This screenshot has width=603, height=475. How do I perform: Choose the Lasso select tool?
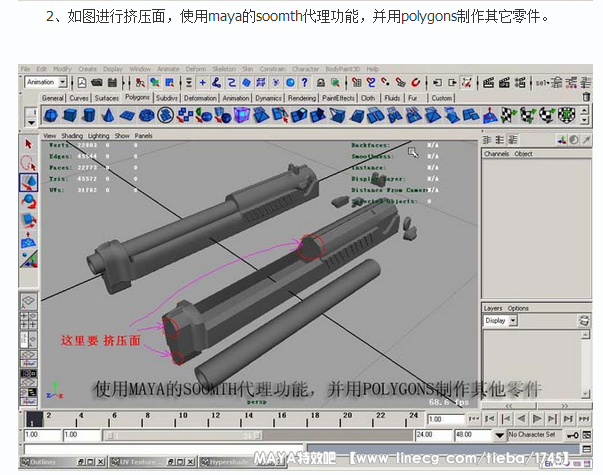coord(28,163)
